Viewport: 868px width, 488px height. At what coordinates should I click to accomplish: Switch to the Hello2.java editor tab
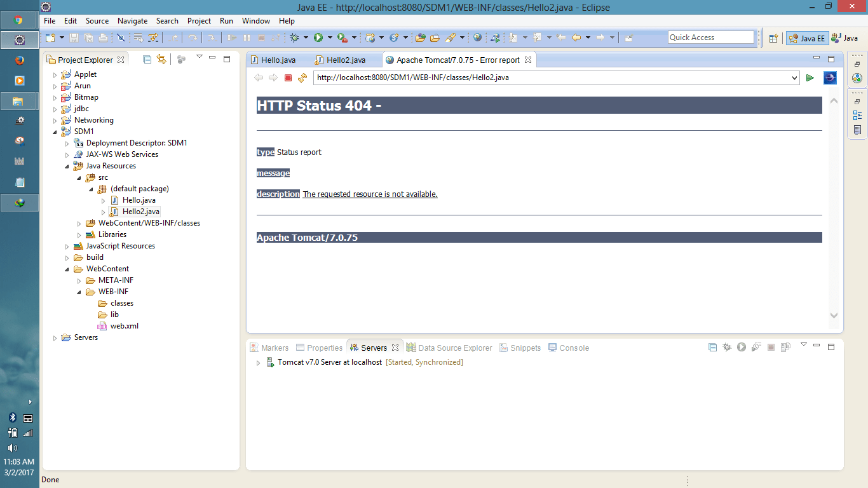(x=341, y=60)
